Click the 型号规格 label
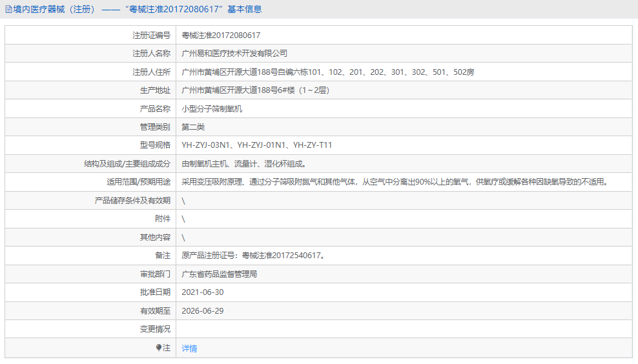The width and height of the screenshot is (638, 364). tap(155, 145)
